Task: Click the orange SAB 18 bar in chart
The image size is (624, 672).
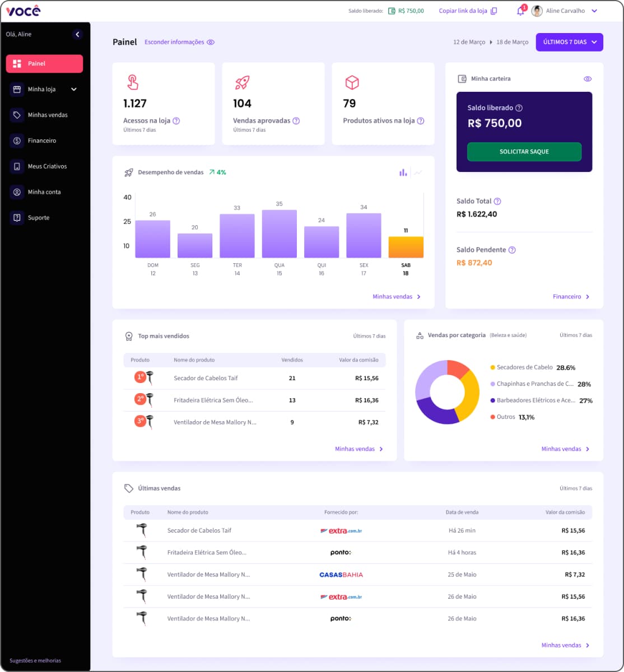Action: 406,247
